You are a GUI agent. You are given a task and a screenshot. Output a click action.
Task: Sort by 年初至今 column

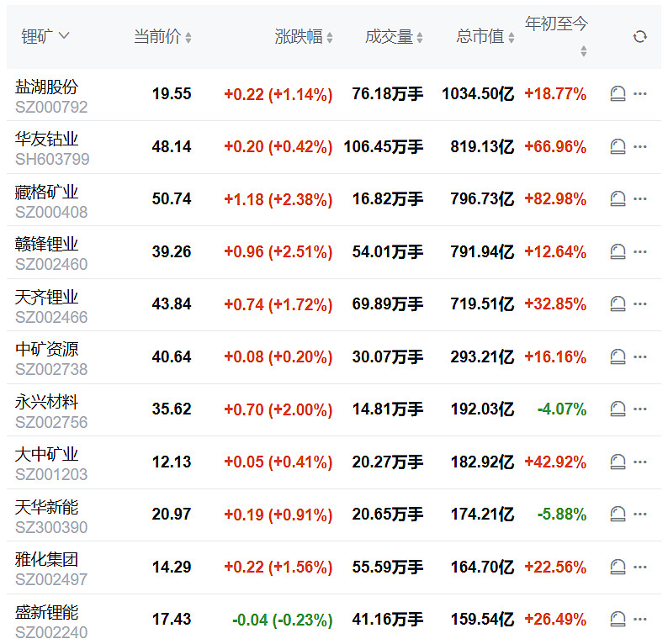coord(556,36)
